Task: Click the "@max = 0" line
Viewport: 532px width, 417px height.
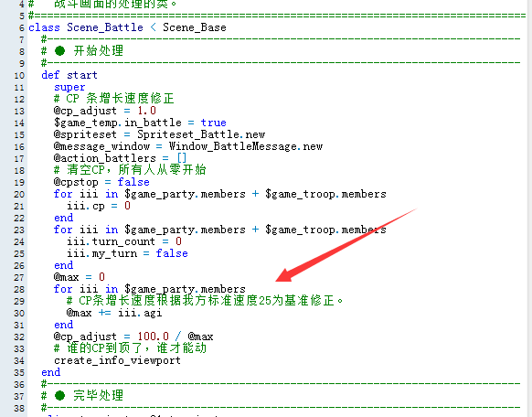Action: [79, 277]
